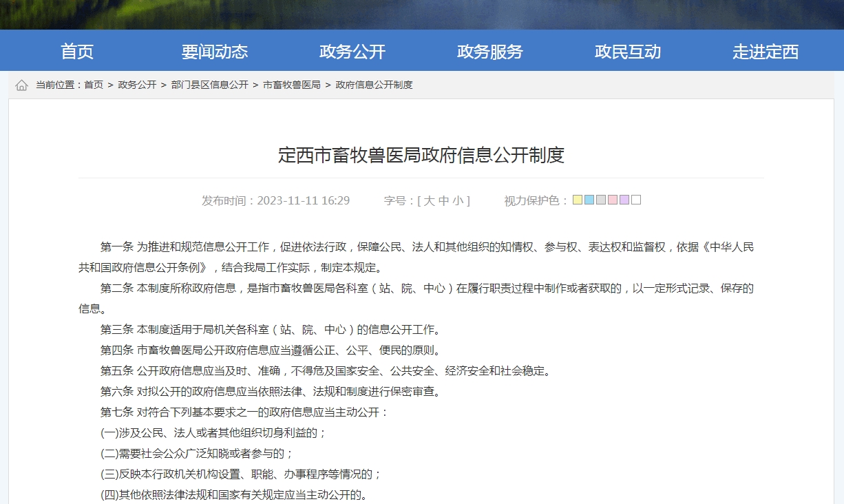
Task: Select the yellow eye-protection color swatch
Action: [x=577, y=200]
